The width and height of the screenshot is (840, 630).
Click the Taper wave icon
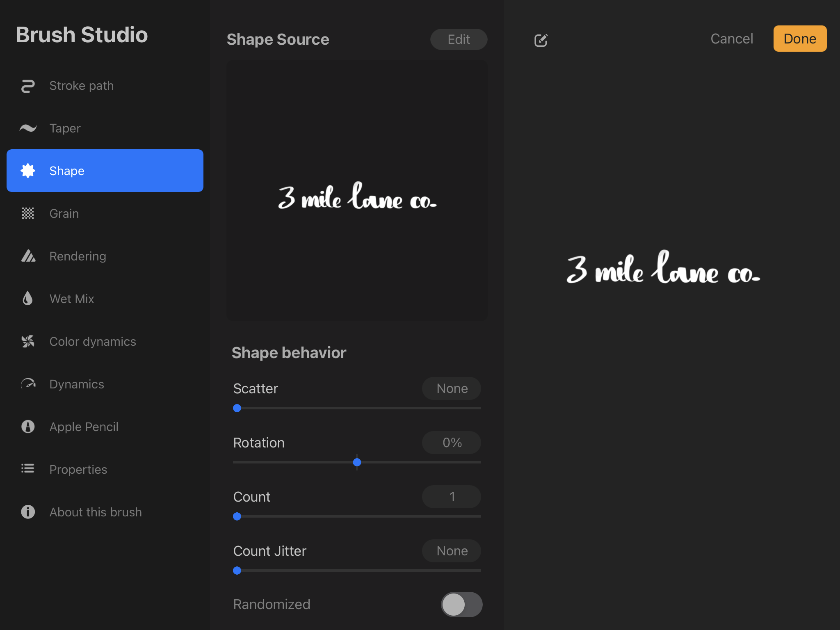click(x=28, y=128)
